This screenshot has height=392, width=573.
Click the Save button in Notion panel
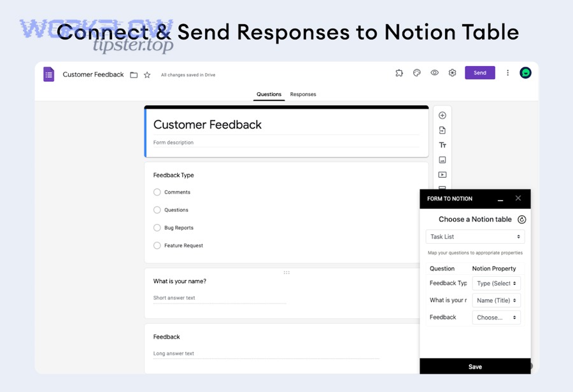(x=475, y=367)
